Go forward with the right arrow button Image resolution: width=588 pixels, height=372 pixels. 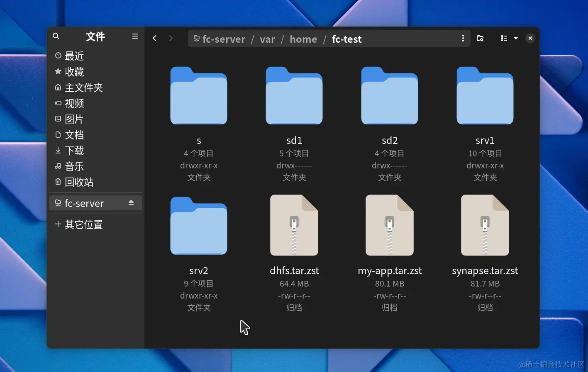[171, 38]
